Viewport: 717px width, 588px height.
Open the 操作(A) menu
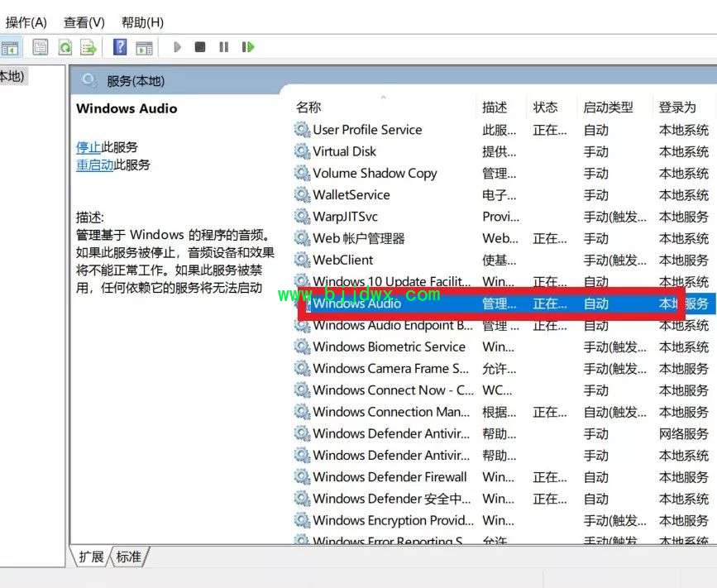(x=26, y=22)
